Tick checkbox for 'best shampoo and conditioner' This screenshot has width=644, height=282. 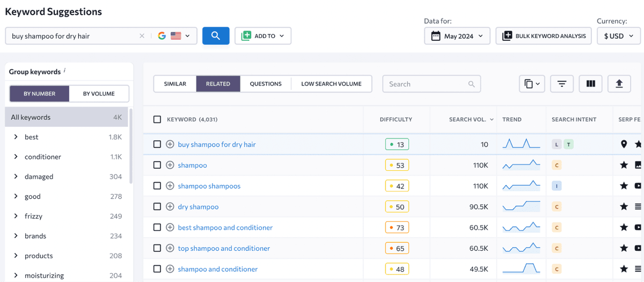click(x=157, y=227)
